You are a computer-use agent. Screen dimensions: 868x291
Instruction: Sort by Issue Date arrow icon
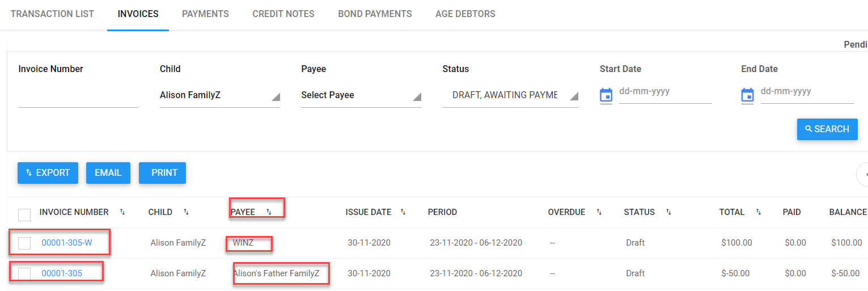(x=403, y=212)
